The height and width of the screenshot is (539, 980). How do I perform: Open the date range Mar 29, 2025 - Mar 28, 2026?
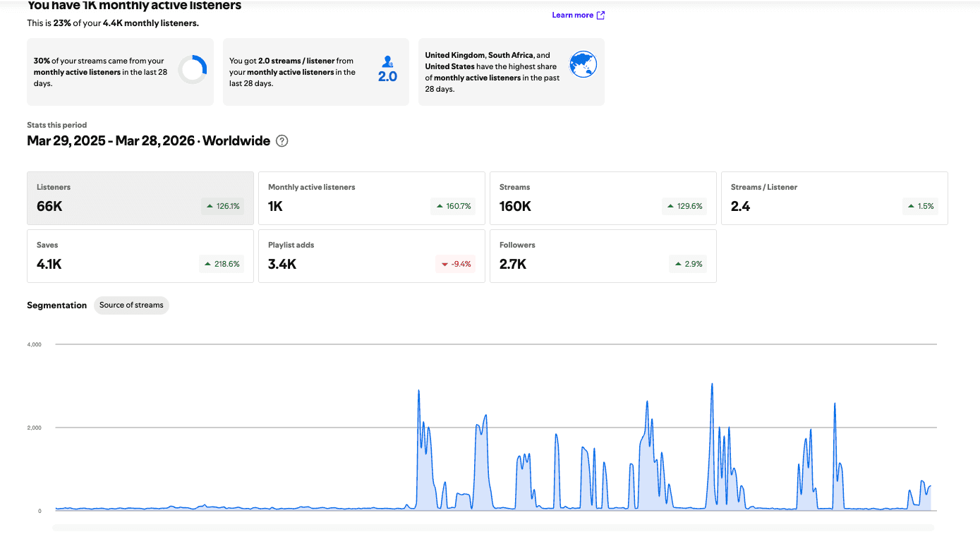(x=111, y=141)
